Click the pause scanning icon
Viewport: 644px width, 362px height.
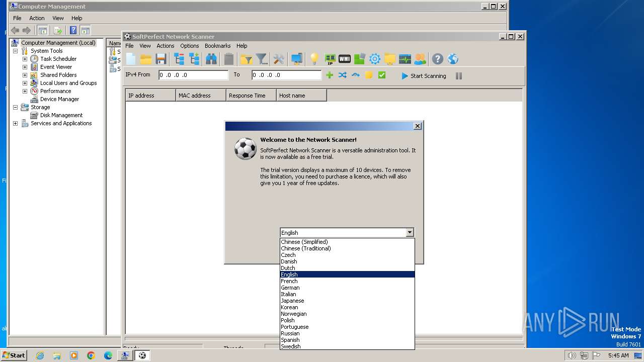[x=459, y=76]
